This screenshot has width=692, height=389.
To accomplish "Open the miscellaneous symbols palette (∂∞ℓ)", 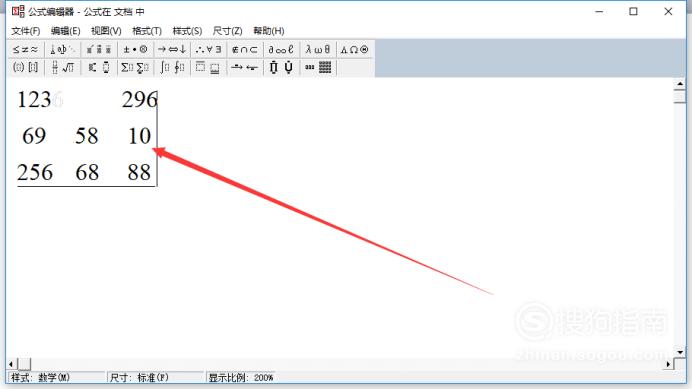I will 281,49.
